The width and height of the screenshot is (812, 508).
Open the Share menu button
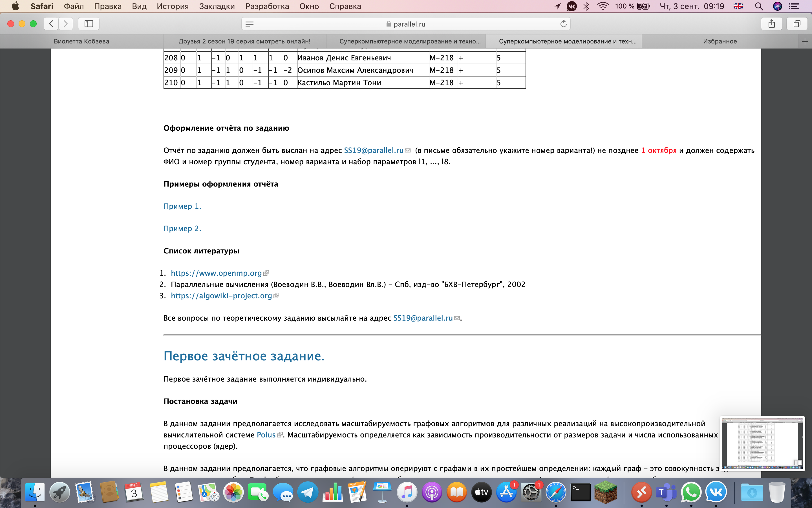772,23
